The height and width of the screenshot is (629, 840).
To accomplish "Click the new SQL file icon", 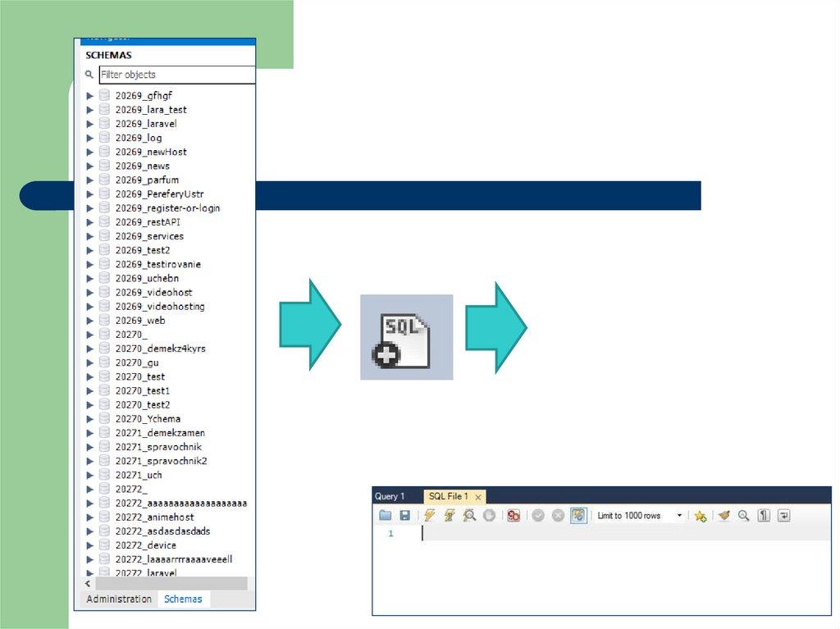I will click(x=406, y=336).
